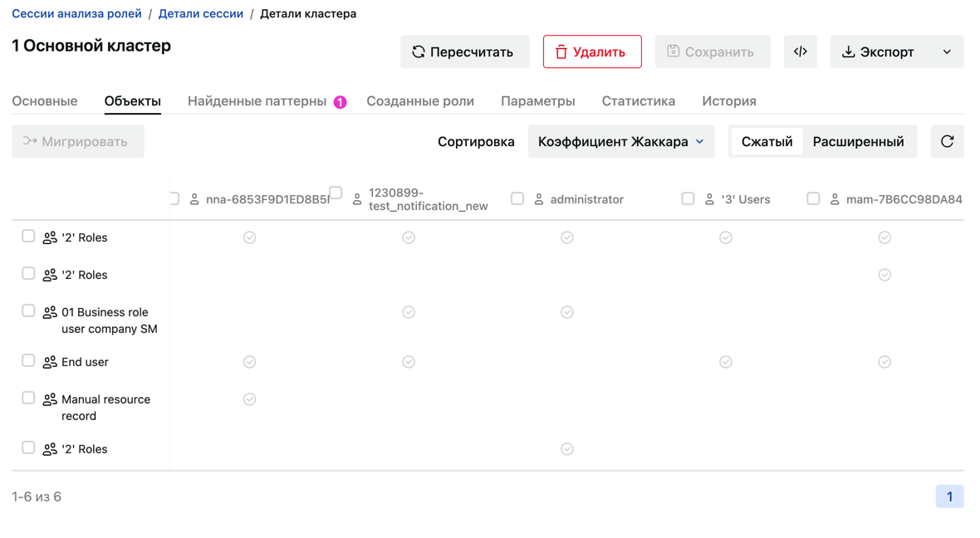Image resolution: width=980 pixels, height=538 pixels.
Task: Switch view to Расширенный mode
Action: (858, 141)
